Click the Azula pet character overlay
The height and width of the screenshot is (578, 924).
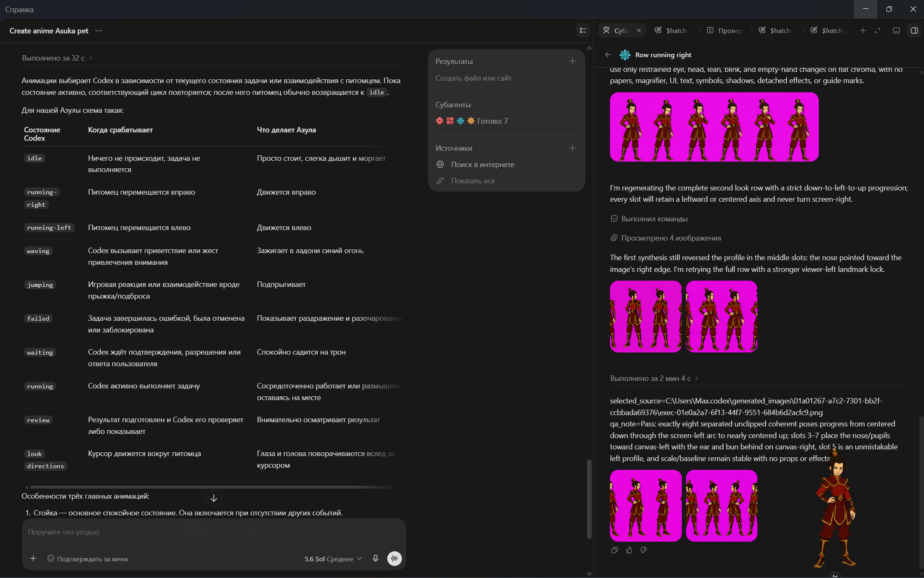[x=835, y=509]
